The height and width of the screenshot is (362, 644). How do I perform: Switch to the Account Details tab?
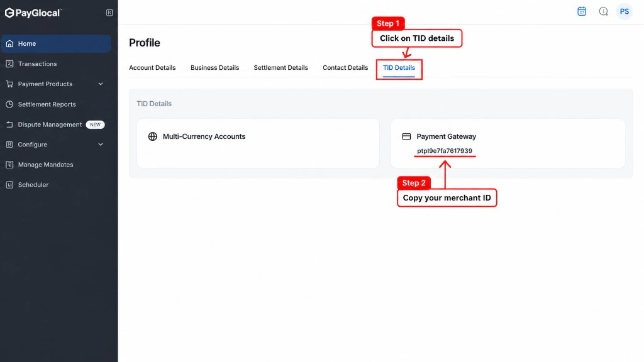[152, 68]
